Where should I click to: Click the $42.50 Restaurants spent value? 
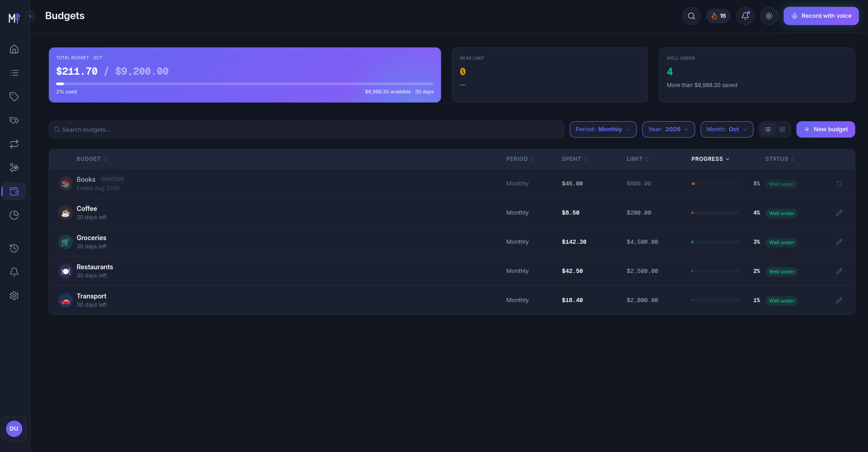(572, 271)
